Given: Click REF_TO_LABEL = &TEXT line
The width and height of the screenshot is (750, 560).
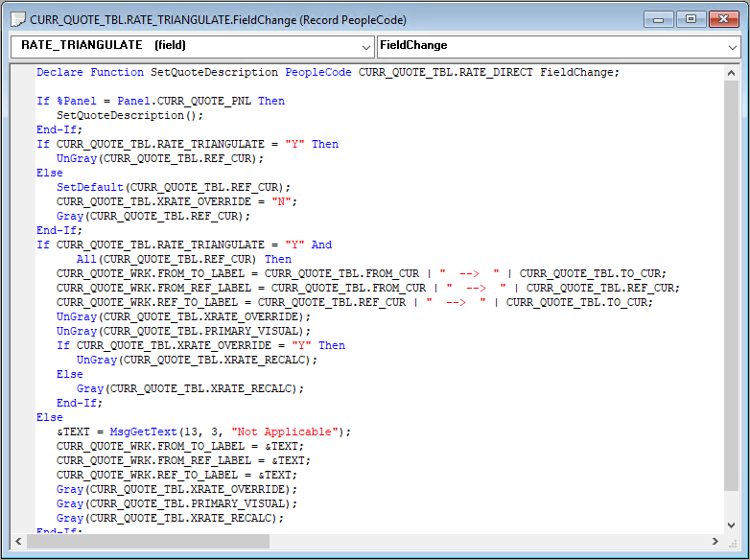Looking at the screenshot, I should 176,475.
